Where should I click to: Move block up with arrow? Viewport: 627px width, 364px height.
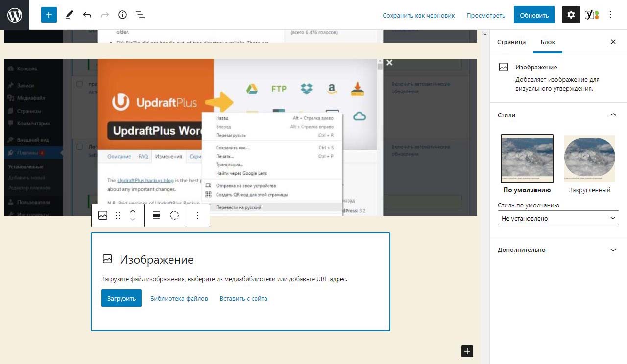[132, 211]
